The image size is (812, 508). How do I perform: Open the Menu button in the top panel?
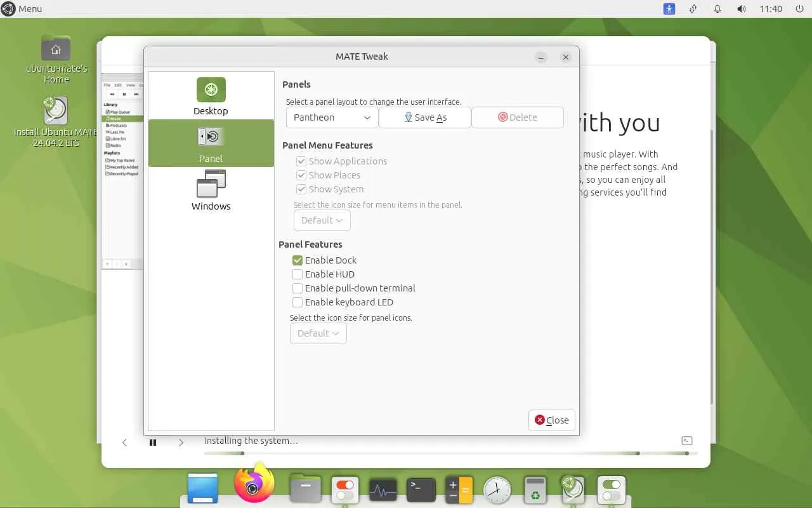point(22,9)
